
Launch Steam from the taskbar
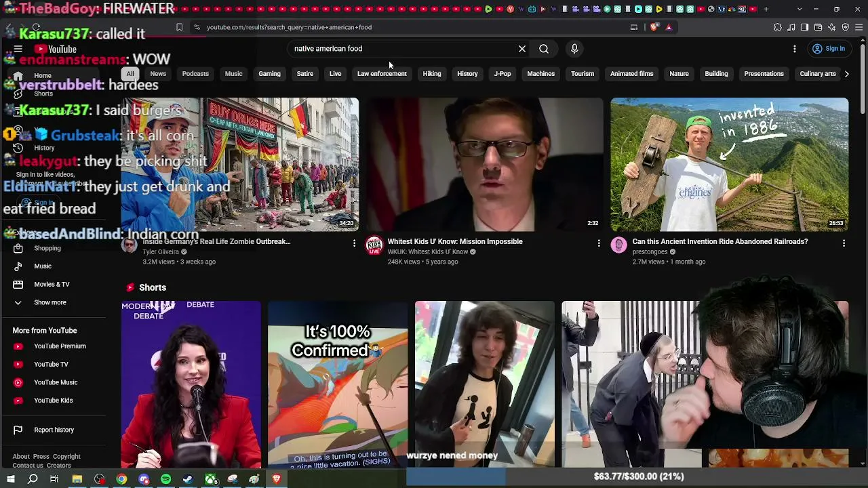pos(189,479)
